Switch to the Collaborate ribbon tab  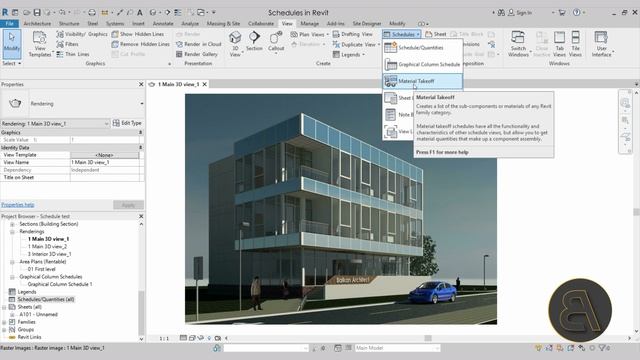pos(261,24)
